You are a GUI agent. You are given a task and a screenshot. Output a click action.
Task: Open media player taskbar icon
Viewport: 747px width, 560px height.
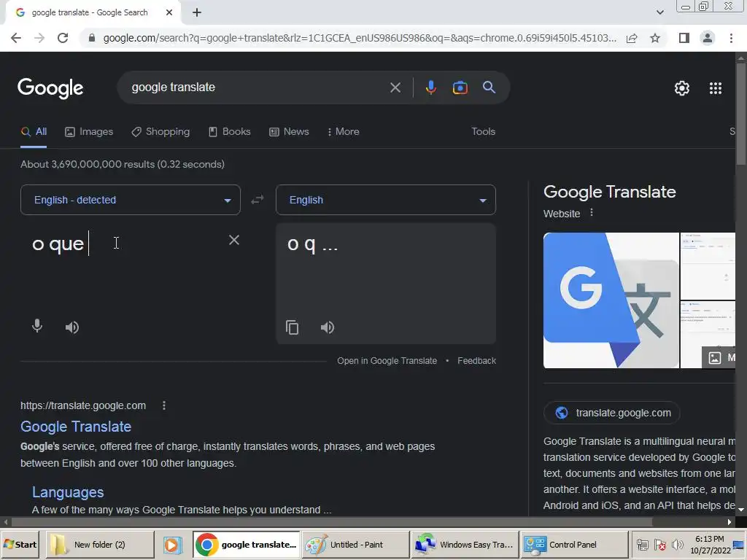pyautogui.click(x=172, y=545)
